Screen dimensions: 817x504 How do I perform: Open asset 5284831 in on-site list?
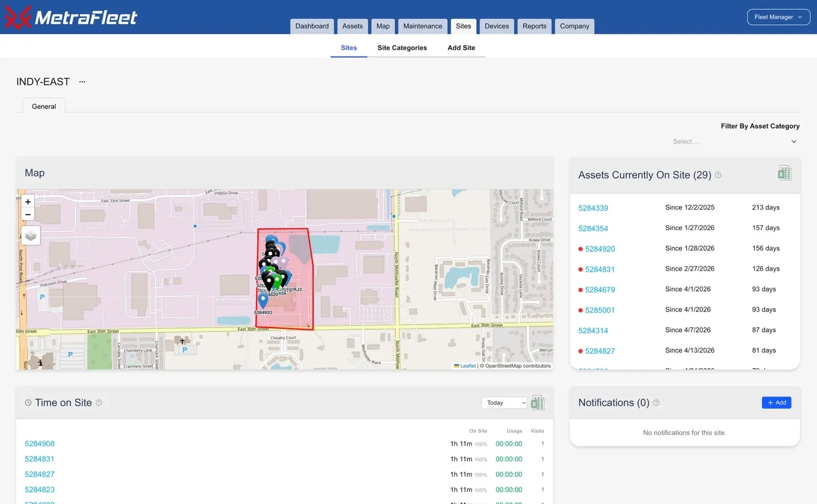point(600,269)
